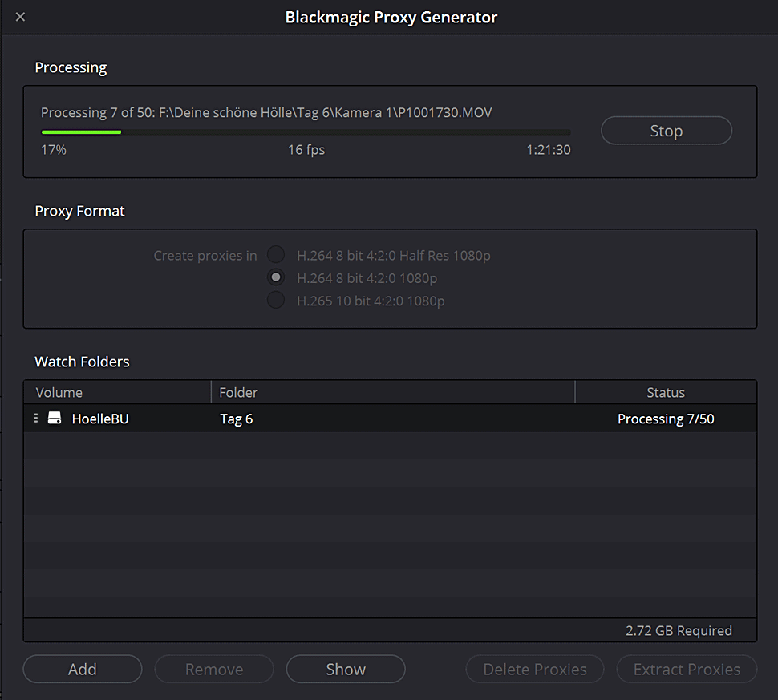Click the 1:21:30 remaining time
The image size is (778, 700).
point(549,150)
